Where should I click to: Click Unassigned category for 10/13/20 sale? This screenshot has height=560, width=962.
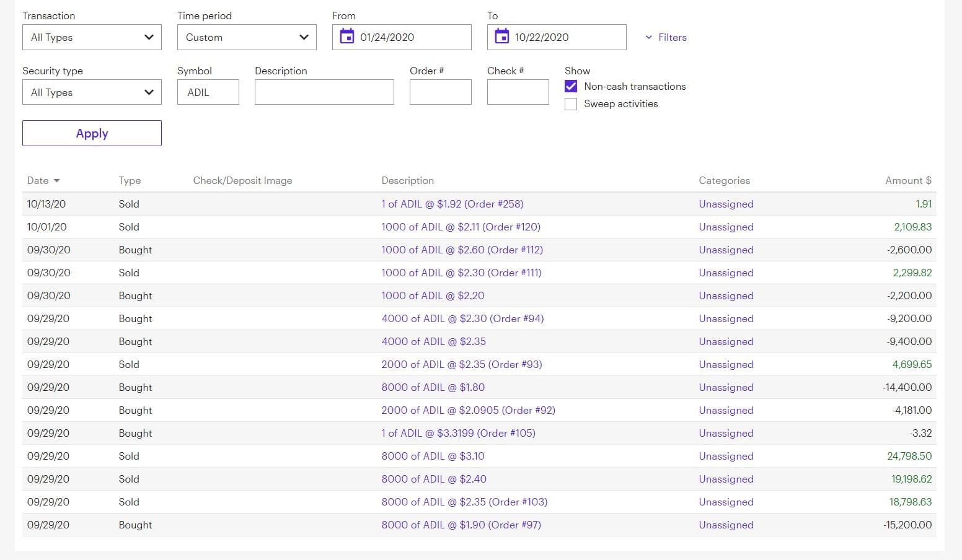tap(726, 204)
